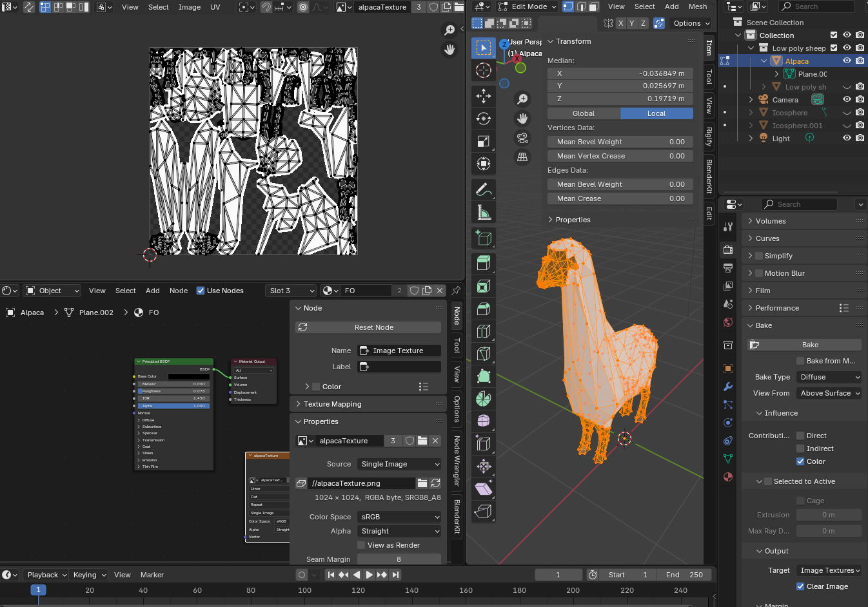Select the Annotate pencil tool

[x=484, y=189]
